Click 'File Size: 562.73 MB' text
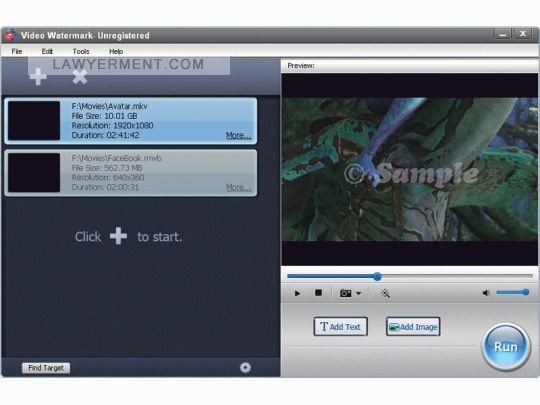This screenshot has height=405, width=540. tap(107, 168)
